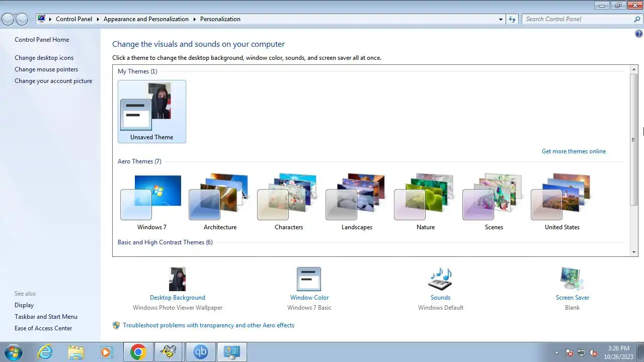Open the Sounds settings icon
This screenshot has width=644, height=362.
(440, 279)
